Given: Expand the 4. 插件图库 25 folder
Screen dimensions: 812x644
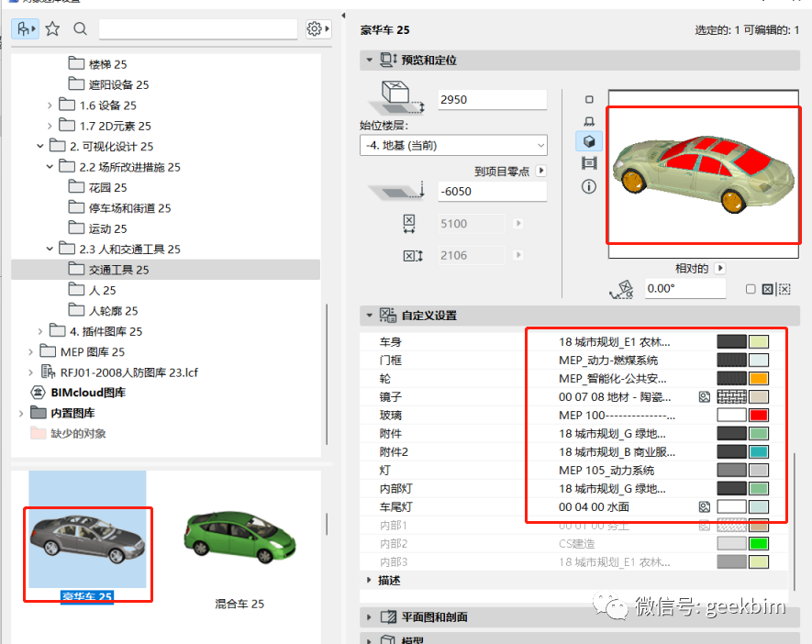Looking at the screenshot, I should coord(39,331).
